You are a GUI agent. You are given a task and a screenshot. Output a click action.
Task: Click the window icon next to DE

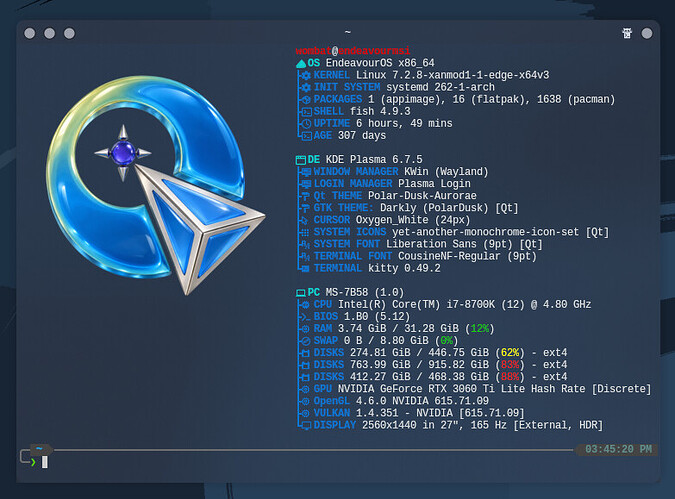pyautogui.click(x=300, y=160)
